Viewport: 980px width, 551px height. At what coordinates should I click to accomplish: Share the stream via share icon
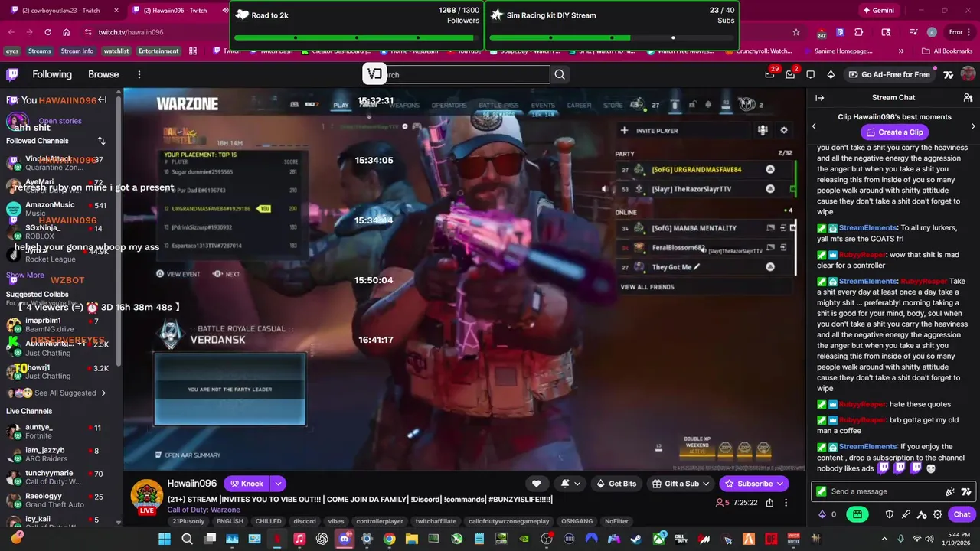(769, 503)
